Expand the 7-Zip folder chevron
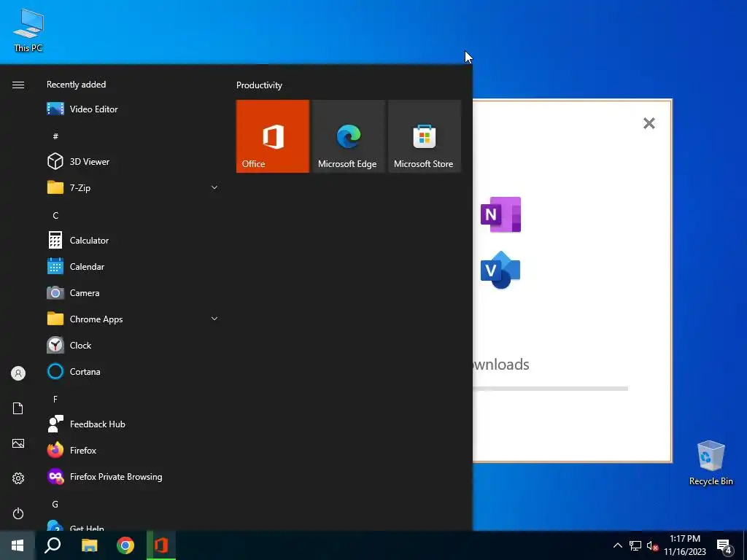The image size is (747, 560). coord(214,187)
